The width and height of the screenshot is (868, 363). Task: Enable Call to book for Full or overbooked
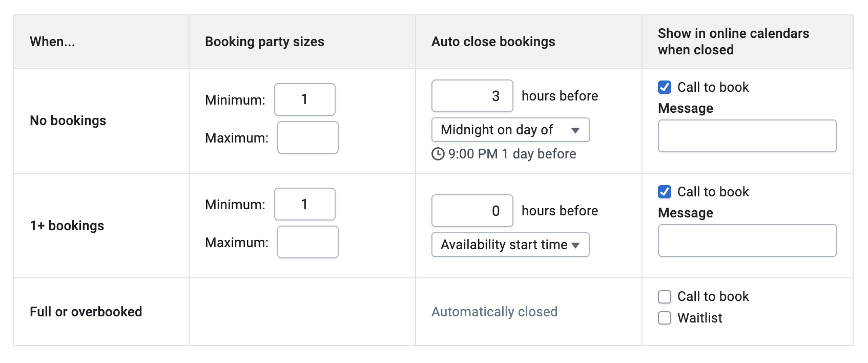[x=665, y=296]
